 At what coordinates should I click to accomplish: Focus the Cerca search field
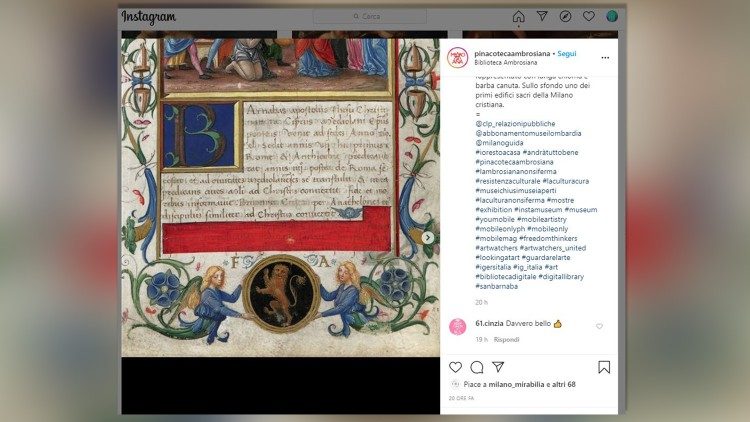pos(370,16)
